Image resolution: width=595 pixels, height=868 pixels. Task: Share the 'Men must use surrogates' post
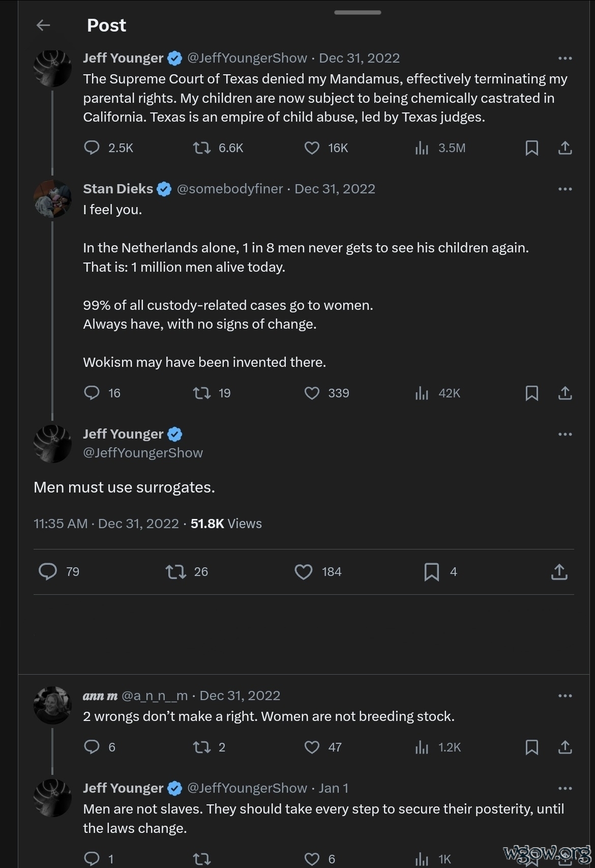coord(559,571)
